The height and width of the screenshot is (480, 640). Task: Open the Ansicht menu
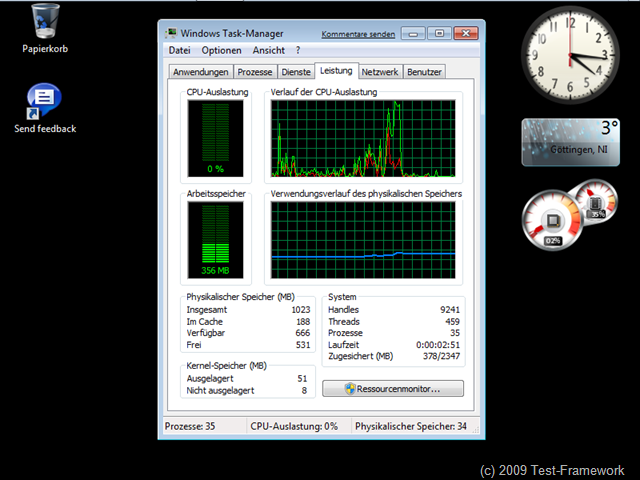(269, 50)
